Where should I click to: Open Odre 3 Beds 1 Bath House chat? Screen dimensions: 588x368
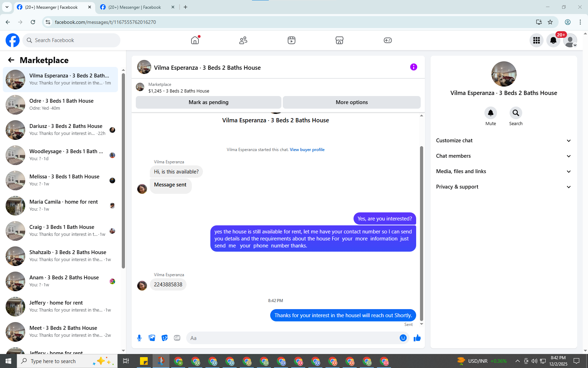tap(61, 105)
